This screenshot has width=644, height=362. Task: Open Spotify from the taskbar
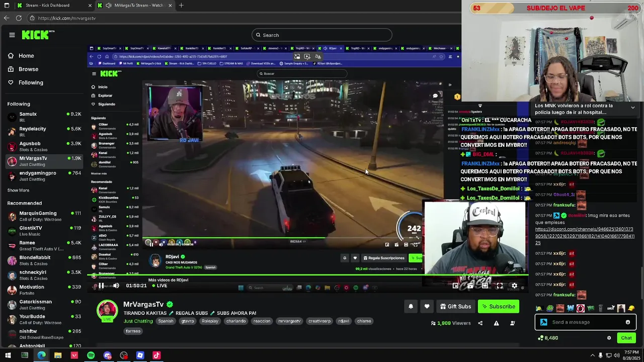click(x=91, y=355)
